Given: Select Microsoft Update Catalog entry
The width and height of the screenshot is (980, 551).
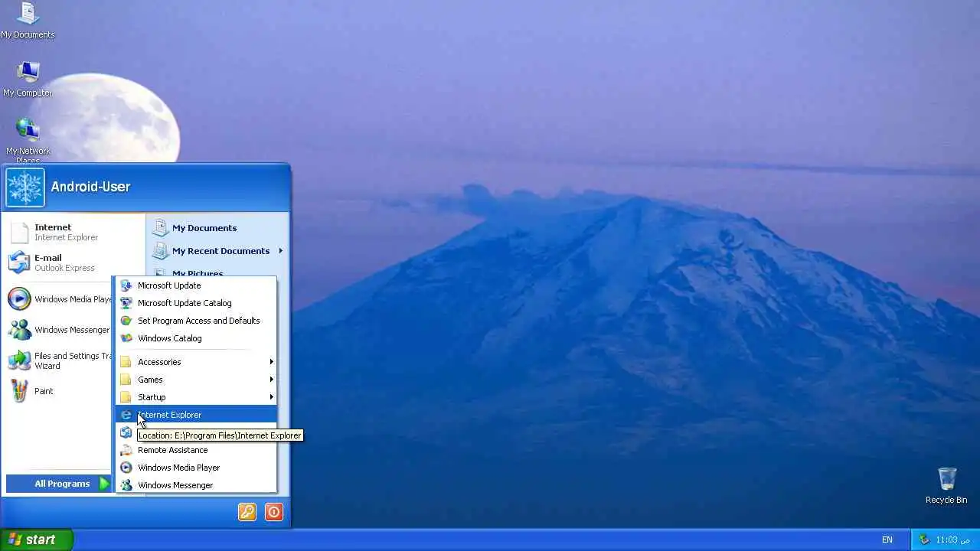Looking at the screenshot, I should 196,303.
